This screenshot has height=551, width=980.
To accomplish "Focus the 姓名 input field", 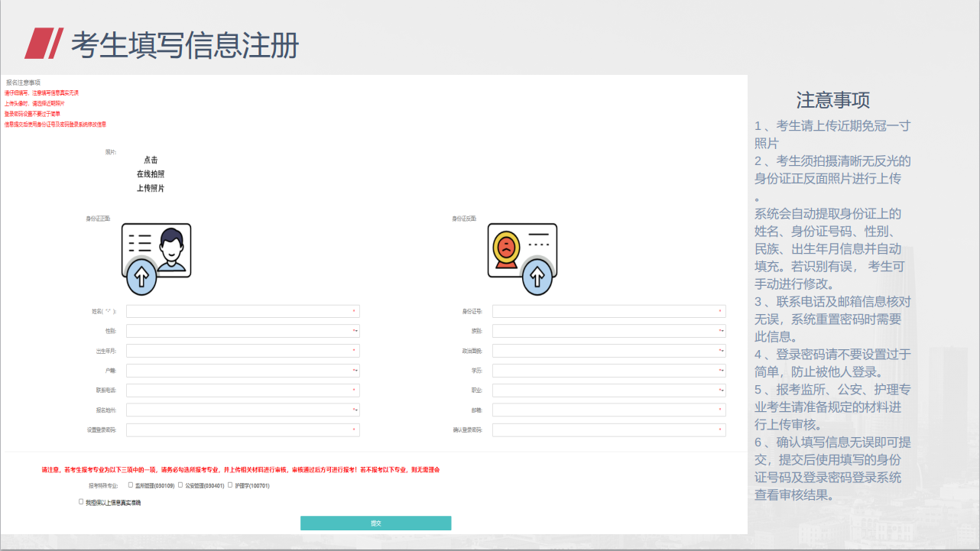I will [242, 311].
